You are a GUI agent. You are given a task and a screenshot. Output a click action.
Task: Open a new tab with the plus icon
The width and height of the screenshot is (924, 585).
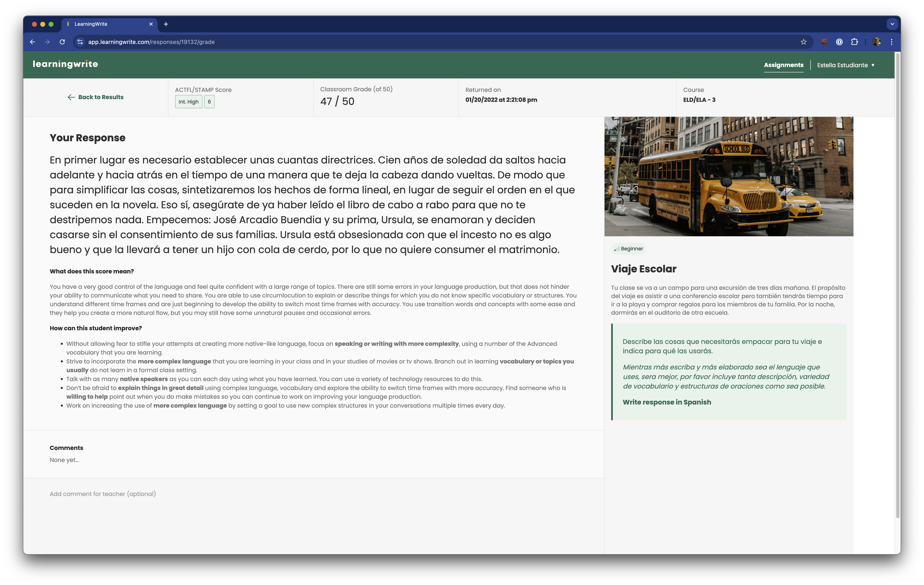click(166, 24)
